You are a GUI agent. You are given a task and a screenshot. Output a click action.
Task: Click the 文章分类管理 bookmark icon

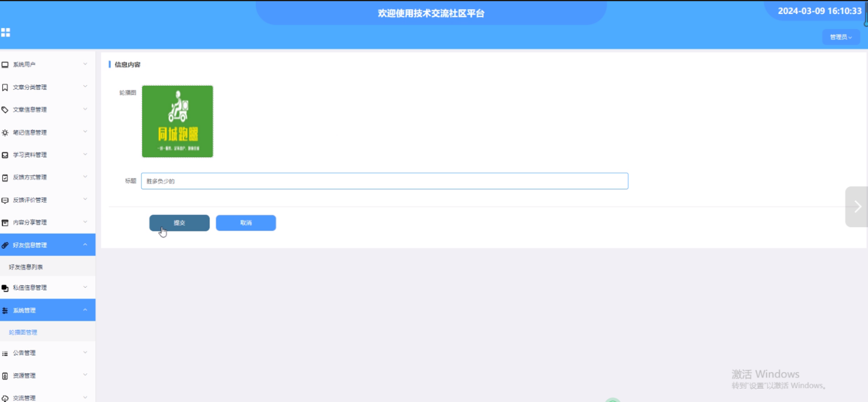(5, 87)
